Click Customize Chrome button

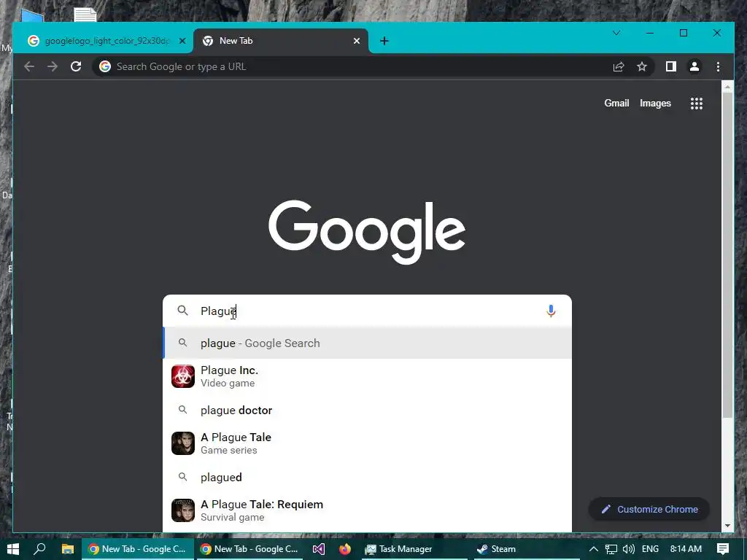(x=649, y=509)
